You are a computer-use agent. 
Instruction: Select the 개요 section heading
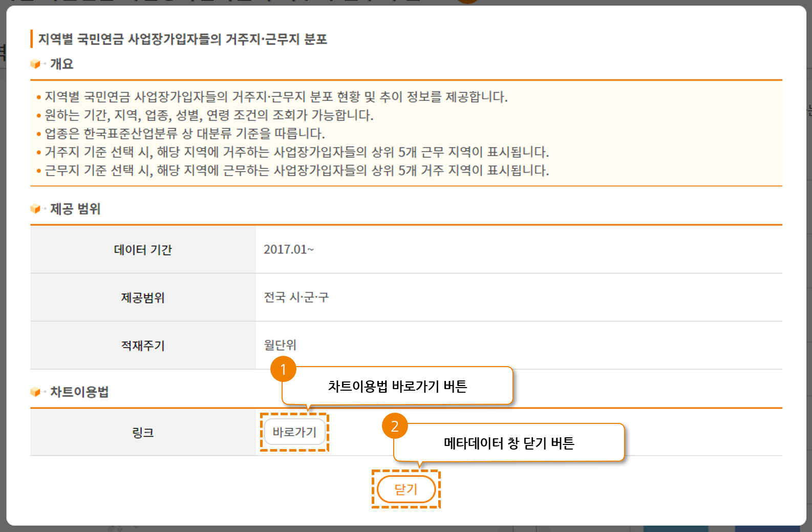(x=62, y=64)
